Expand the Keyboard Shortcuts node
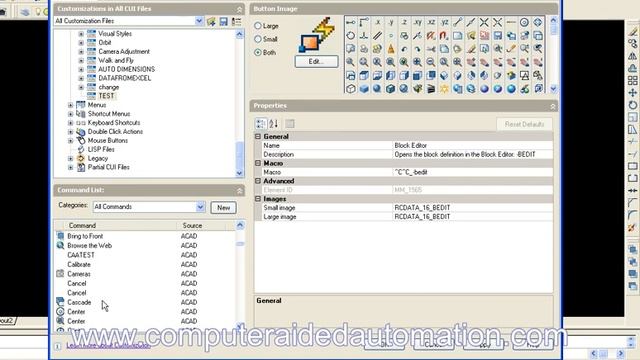Viewport: 640px width, 360px height. pos(71,123)
